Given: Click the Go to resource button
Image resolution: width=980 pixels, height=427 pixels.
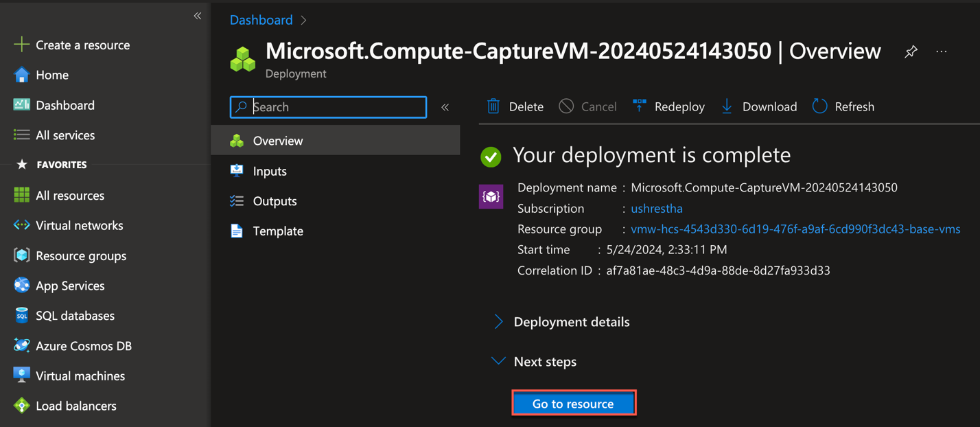Looking at the screenshot, I should 574,404.
